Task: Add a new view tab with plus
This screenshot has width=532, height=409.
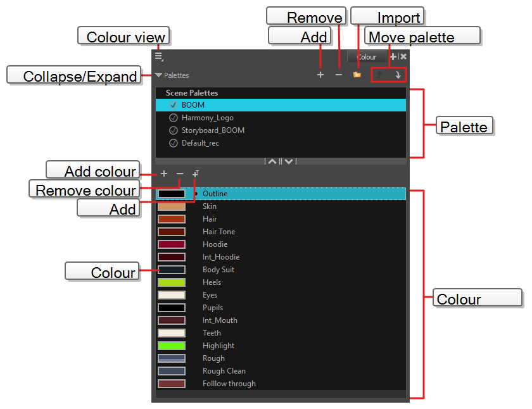Action: click(x=393, y=56)
